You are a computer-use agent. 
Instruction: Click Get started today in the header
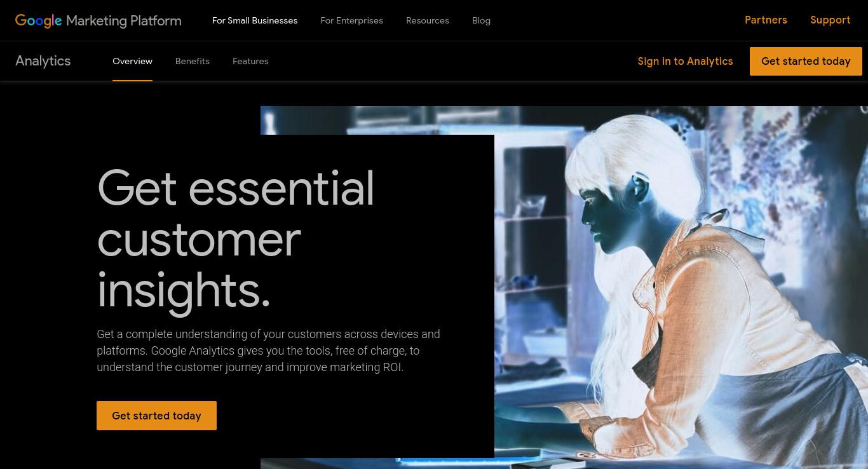(806, 61)
